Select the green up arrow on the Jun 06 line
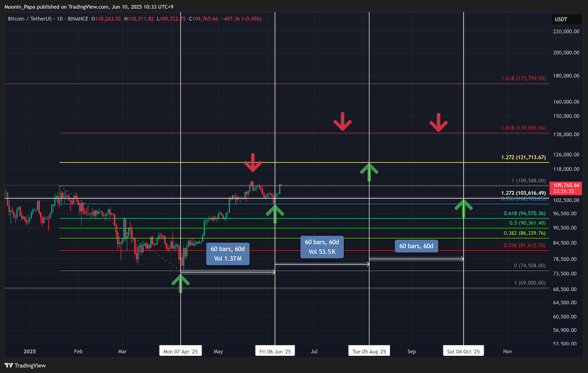 tap(275, 214)
